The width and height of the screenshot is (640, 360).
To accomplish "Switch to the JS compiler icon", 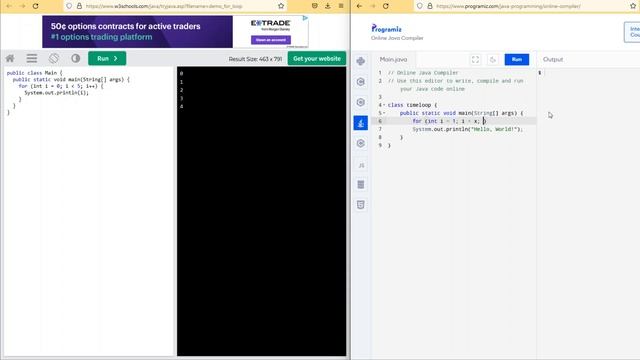I will click(360, 165).
